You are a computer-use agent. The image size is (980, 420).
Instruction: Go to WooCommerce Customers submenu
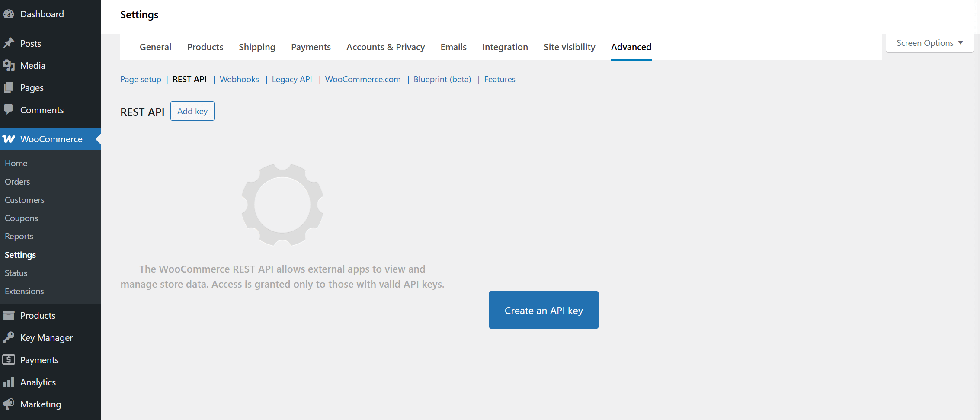pyautogui.click(x=25, y=200)
